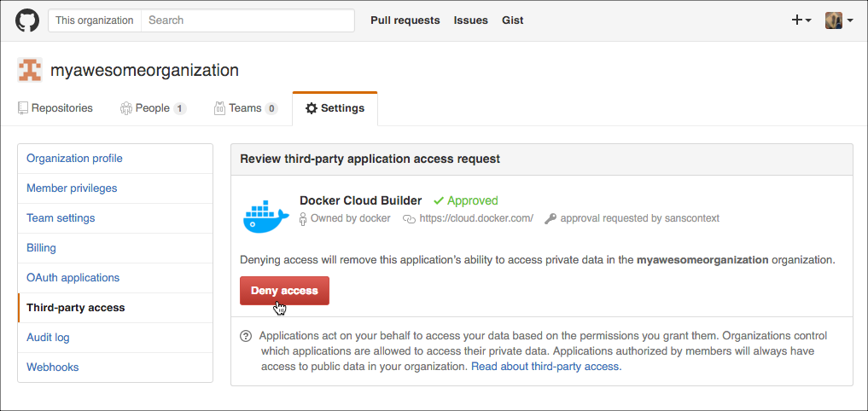
Task: Click the myawesomeorganization avatar icon
Action: click(30, 70)
